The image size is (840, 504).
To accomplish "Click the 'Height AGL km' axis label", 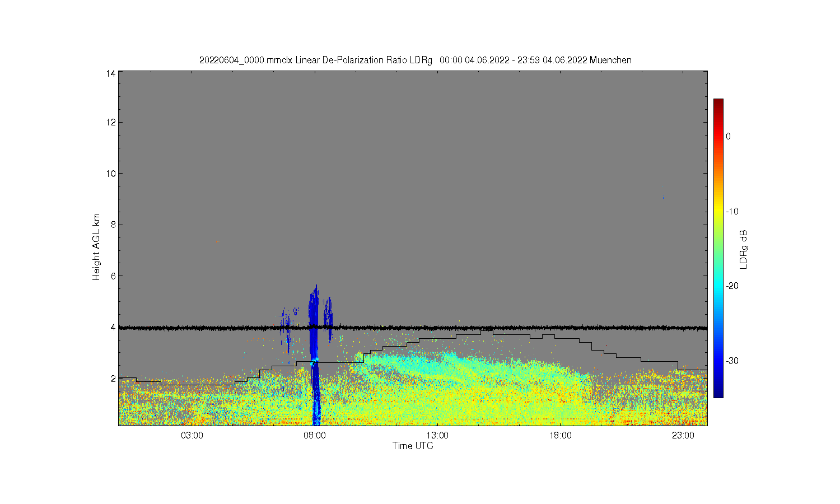I will pyautogui.click(x=96, y=247).
